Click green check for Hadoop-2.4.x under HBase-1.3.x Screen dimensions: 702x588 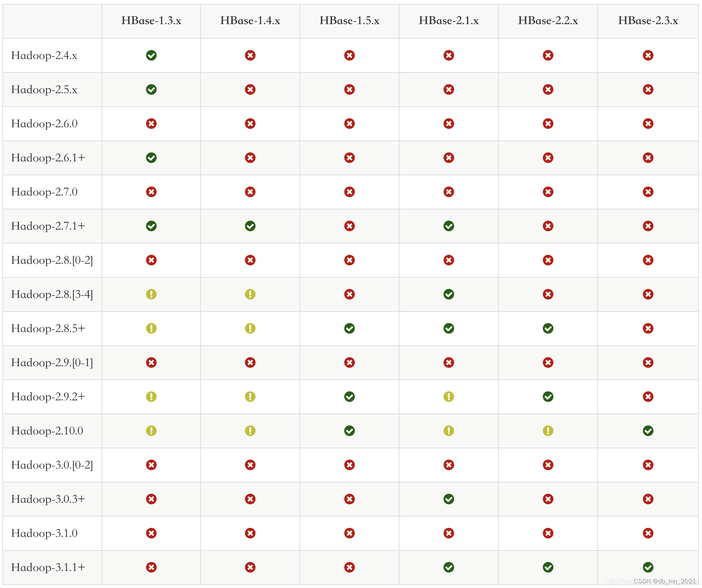click(x=151, y=55)
